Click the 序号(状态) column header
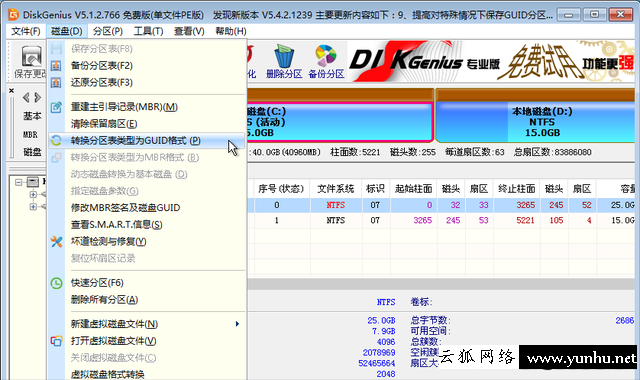 281,189
